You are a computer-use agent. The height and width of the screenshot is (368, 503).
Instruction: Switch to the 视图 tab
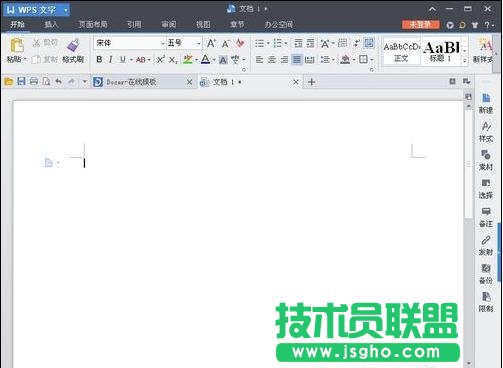[x=203, y=24]
